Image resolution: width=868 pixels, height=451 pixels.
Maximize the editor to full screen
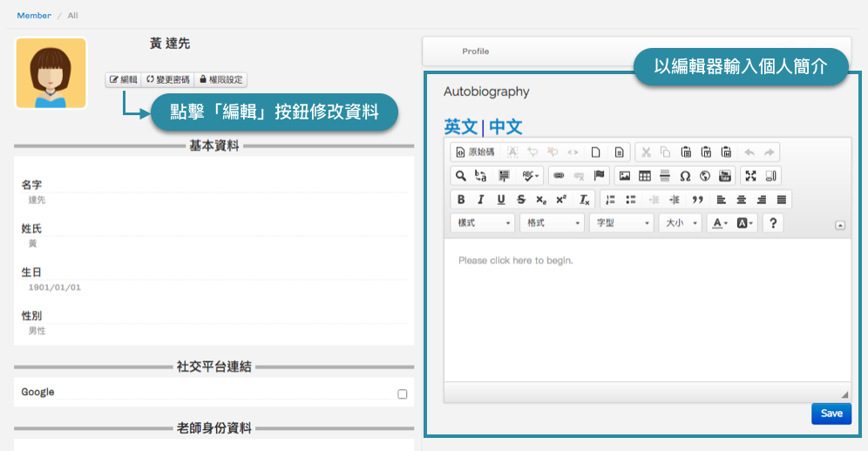coord(750,176)
